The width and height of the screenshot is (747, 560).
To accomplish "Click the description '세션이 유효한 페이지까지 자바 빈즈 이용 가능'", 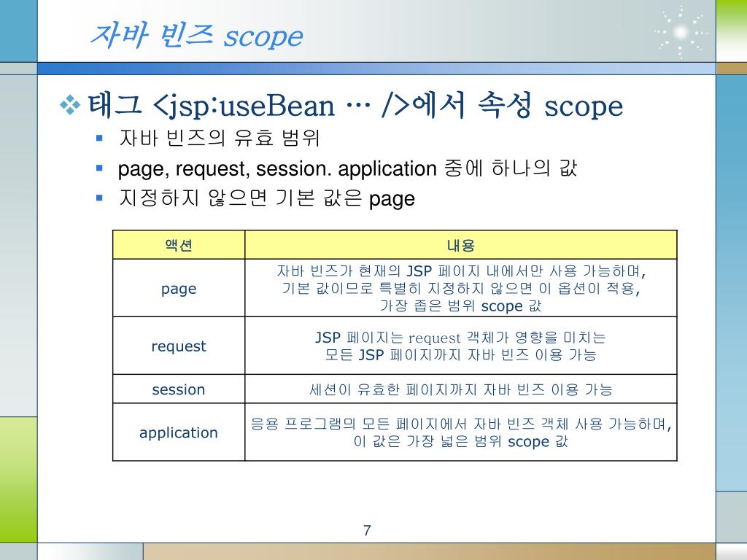I will [461, 389].
